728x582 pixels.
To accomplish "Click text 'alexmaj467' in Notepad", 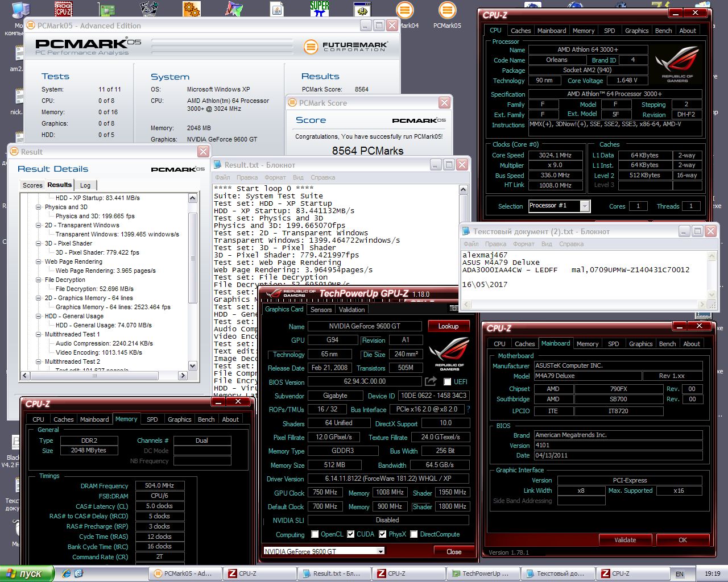I will pyautogui.click(x=485, y=255).
